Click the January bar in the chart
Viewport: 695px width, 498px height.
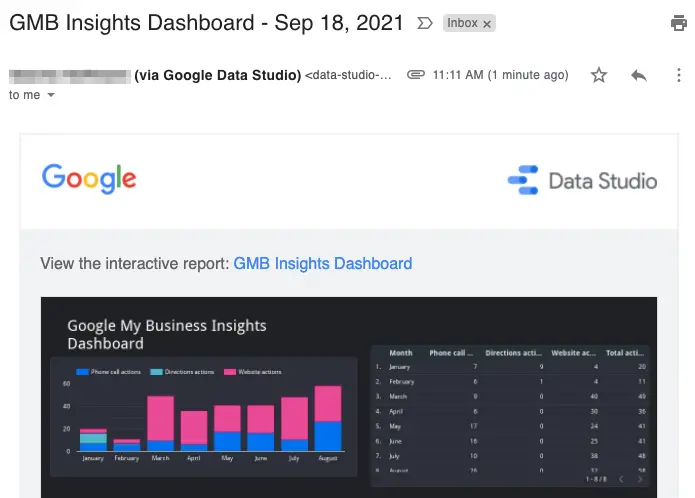pos(93,440)
